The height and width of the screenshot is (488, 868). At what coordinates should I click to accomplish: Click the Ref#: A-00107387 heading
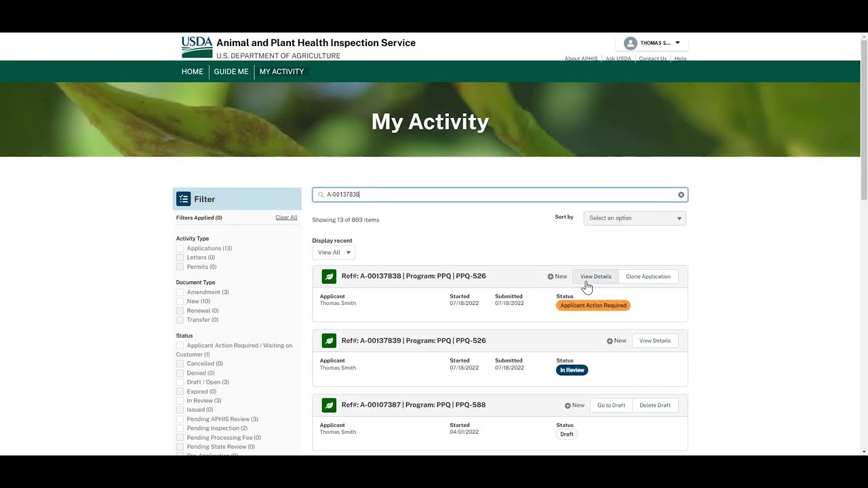coord(414,405)
